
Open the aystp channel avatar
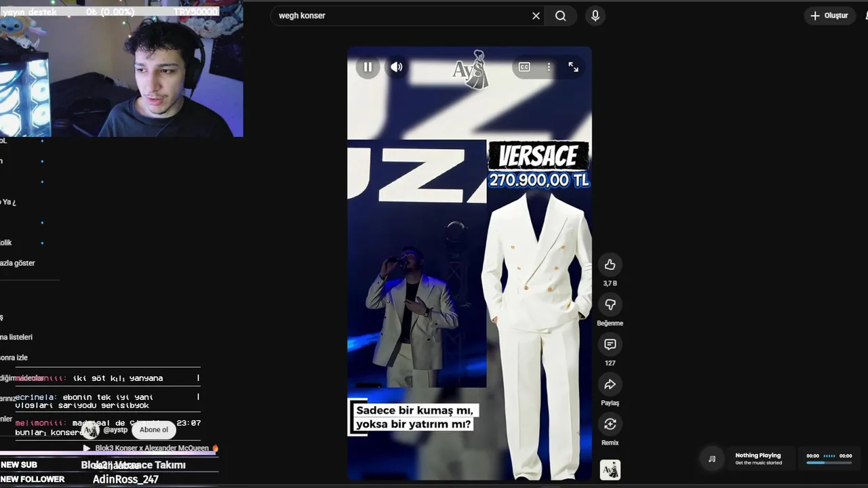pyautogui.click(x=91, y=430)
